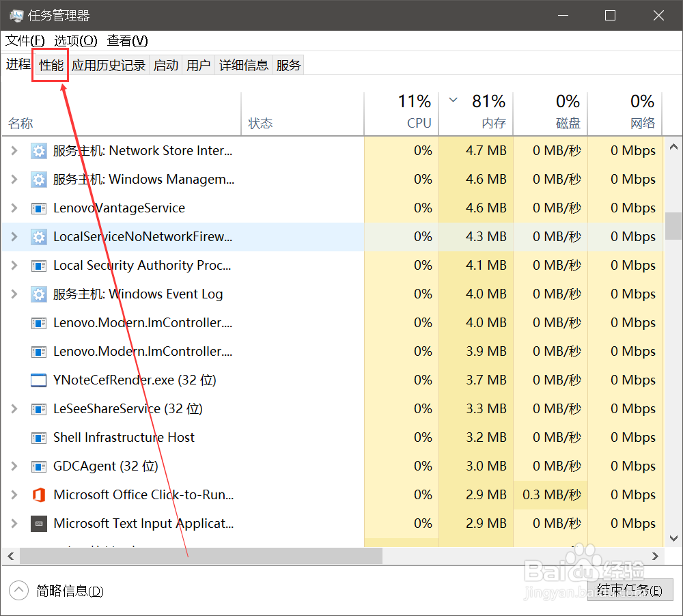Click the horizontal scrollbar thumb
The image size is (683, 616).
click(201, 557)
